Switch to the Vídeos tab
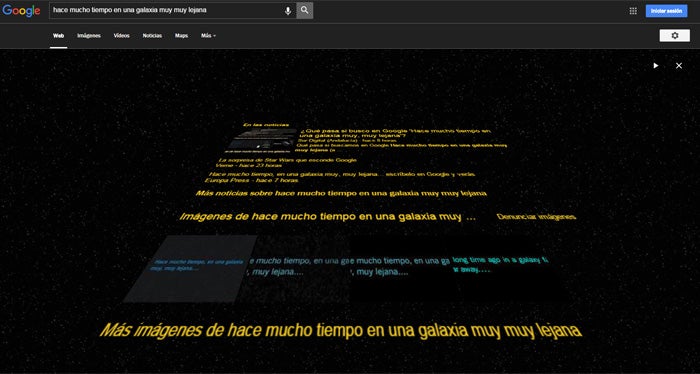The height and width of the screenshot is (374, 700). (121, 36)
